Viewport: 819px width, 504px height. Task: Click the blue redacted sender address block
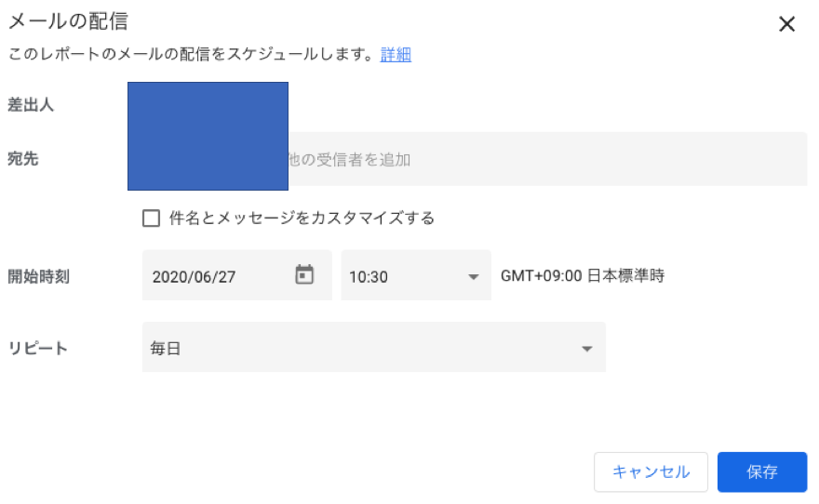pos(208,136)
